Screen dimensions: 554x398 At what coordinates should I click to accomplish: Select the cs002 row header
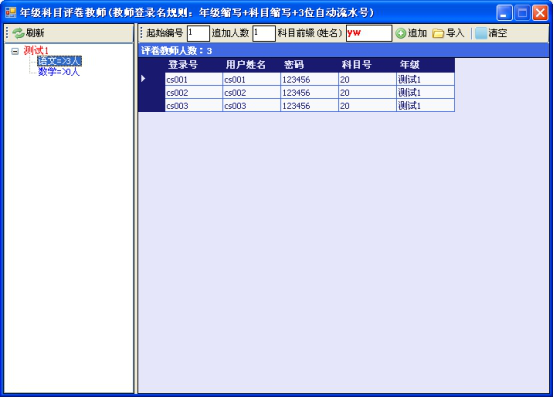[x=152, y=93]
